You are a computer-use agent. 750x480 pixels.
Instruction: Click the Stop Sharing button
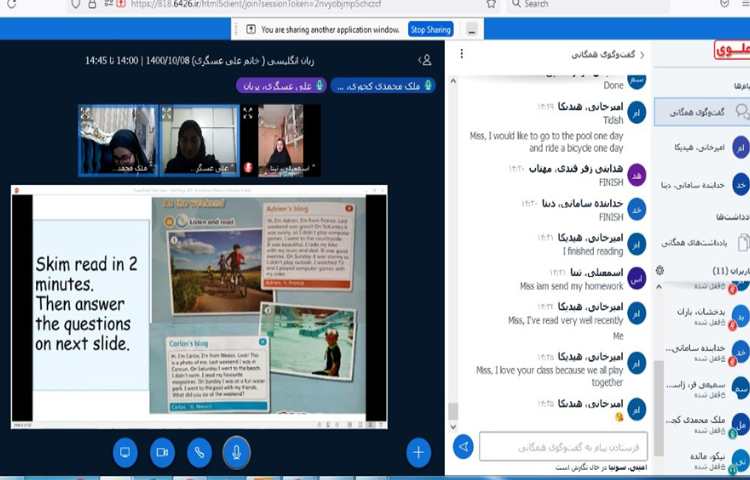430,30
